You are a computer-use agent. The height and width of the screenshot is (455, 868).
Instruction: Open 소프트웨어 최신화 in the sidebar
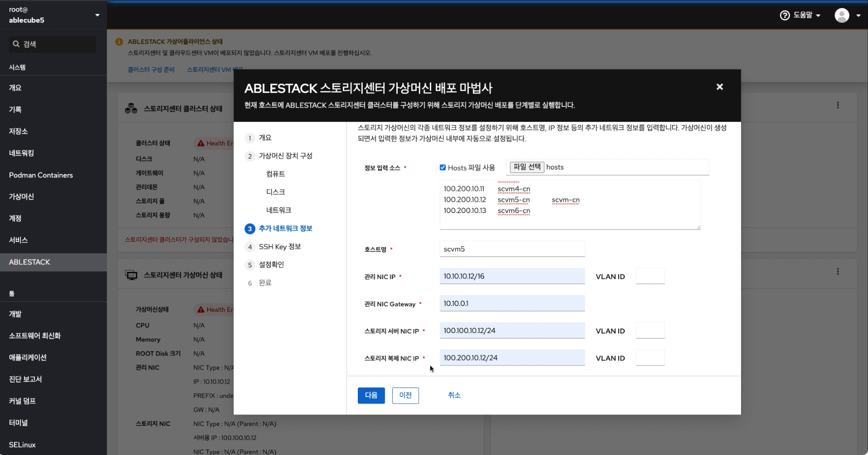tap(53, 335)
